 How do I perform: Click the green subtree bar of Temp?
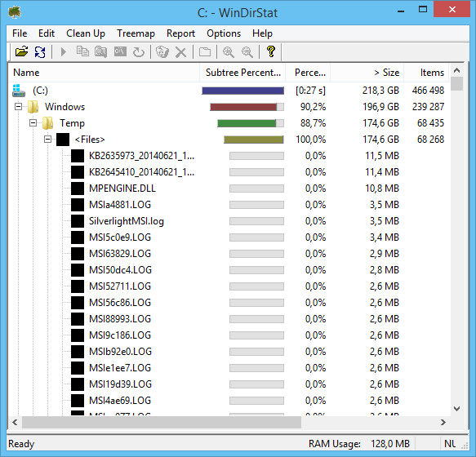pos(247,123)
